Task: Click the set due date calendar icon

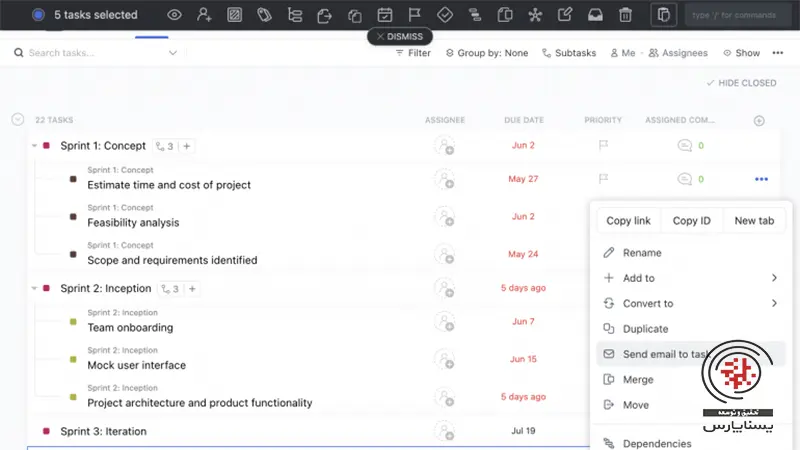Action: (x=385, y=15)
